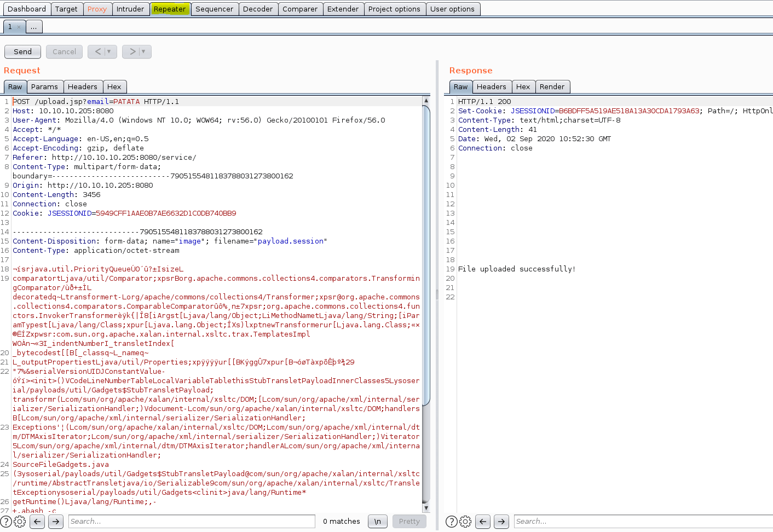This screenshot has height=532, width=773.
Task: Open request pane help icon
Action: point(5,522)
